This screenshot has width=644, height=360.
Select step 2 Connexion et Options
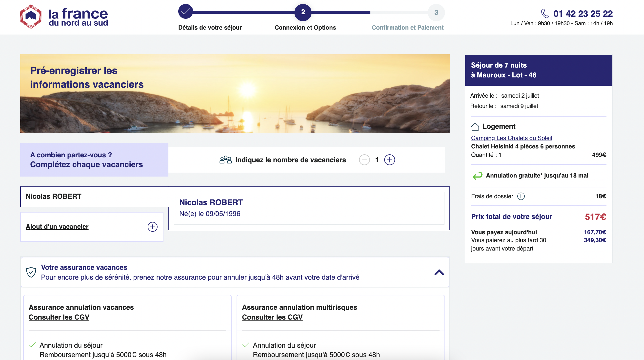303,12
